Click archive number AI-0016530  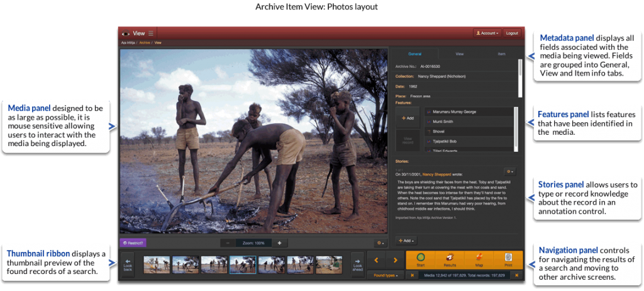[430, 66]
